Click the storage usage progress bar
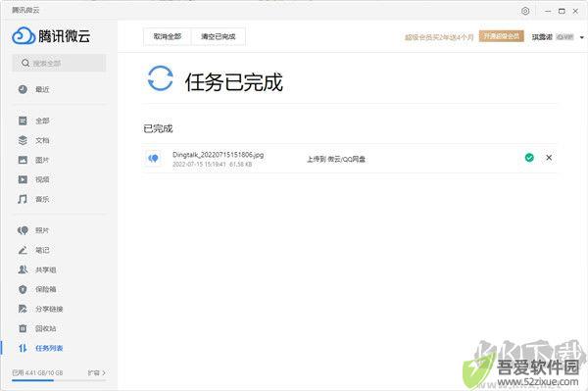 tap(59, 380)
